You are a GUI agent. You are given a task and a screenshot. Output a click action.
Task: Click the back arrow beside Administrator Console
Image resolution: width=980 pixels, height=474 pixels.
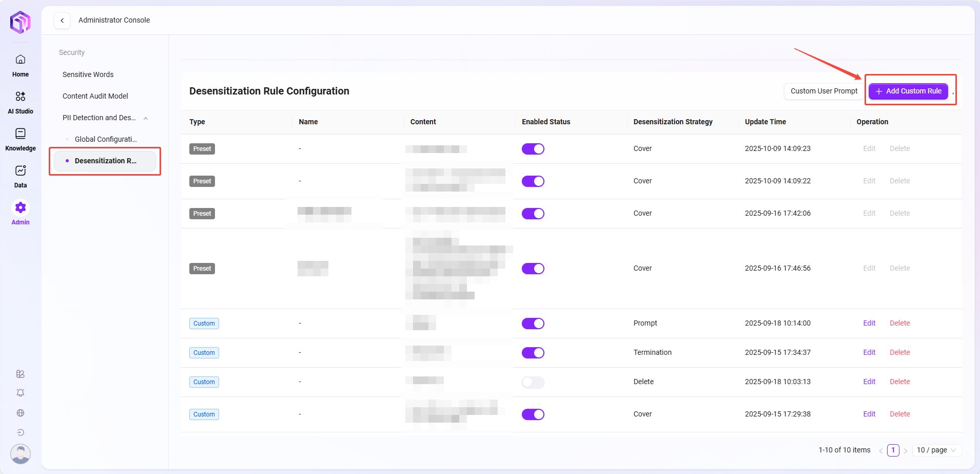click(x=62, y=21)
